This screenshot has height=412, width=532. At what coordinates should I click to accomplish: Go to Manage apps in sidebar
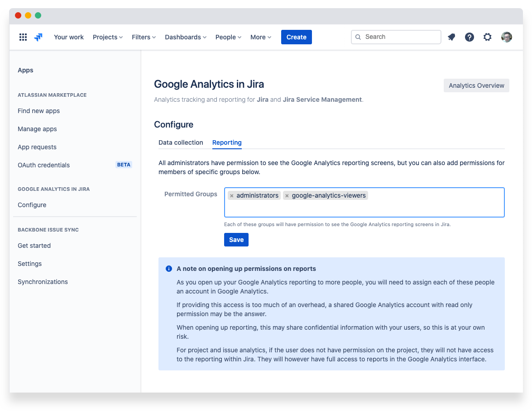(x=37, y=129)
